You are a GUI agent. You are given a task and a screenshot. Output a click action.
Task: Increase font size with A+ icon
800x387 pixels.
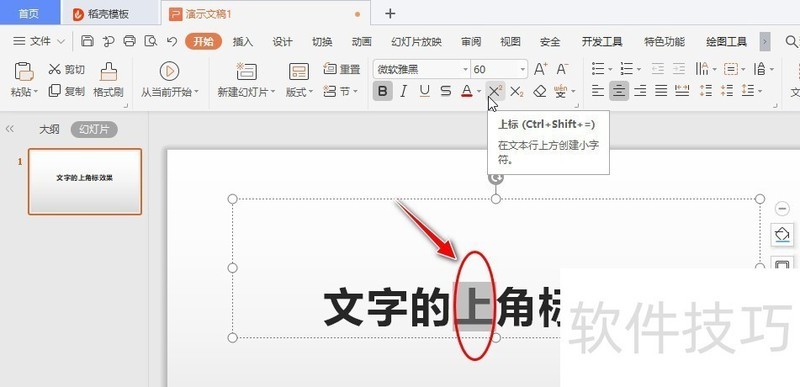click(540, 69)
